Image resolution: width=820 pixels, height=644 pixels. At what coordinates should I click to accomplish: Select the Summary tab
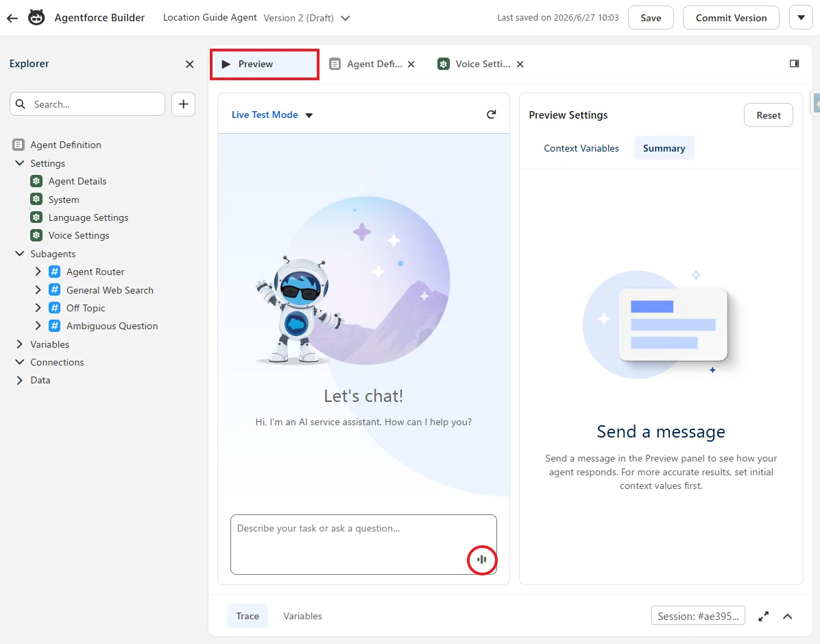664,148
